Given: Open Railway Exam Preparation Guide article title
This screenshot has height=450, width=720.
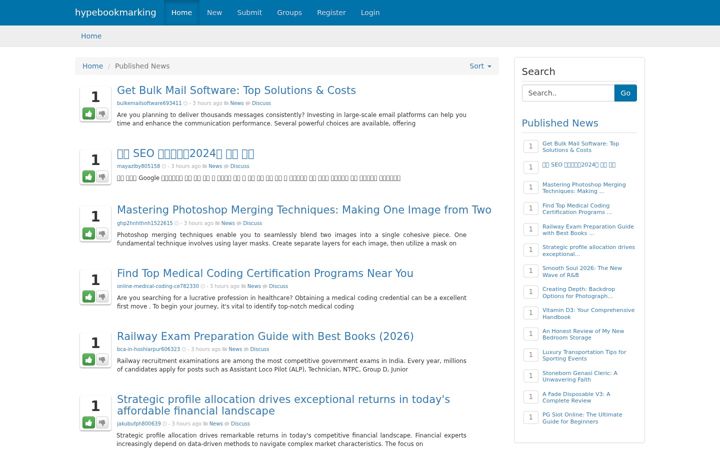Looking at the screenshot, I should (265, 336).
